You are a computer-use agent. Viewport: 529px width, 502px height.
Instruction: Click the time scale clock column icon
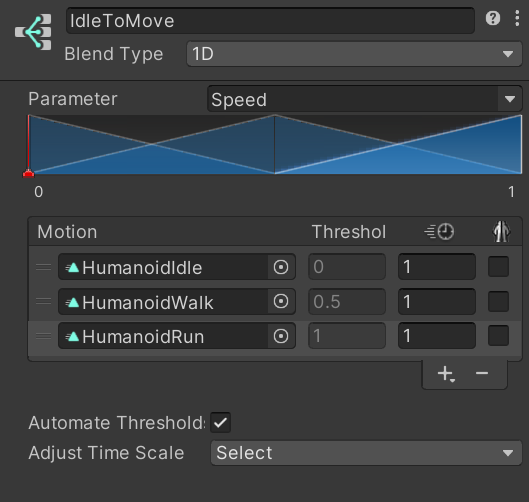[x=439, y=232]
